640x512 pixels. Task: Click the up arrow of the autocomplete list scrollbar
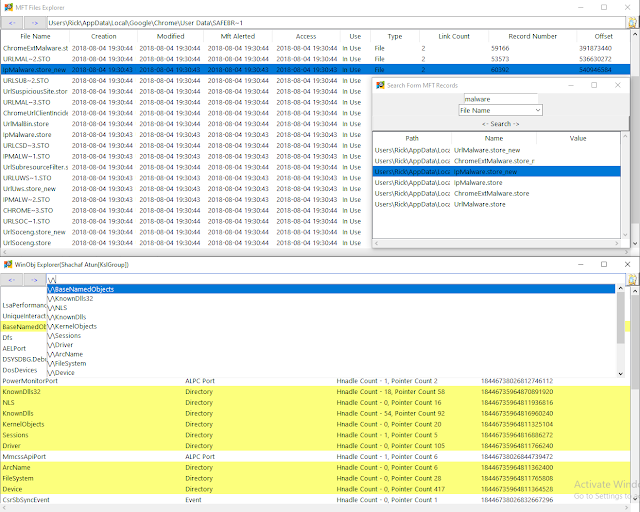click(x=620, y=288)
